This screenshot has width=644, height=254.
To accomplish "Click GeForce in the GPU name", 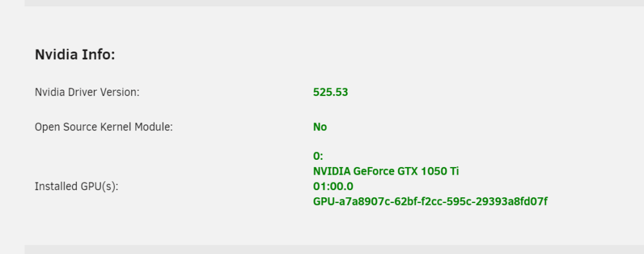I will [374, 171].
